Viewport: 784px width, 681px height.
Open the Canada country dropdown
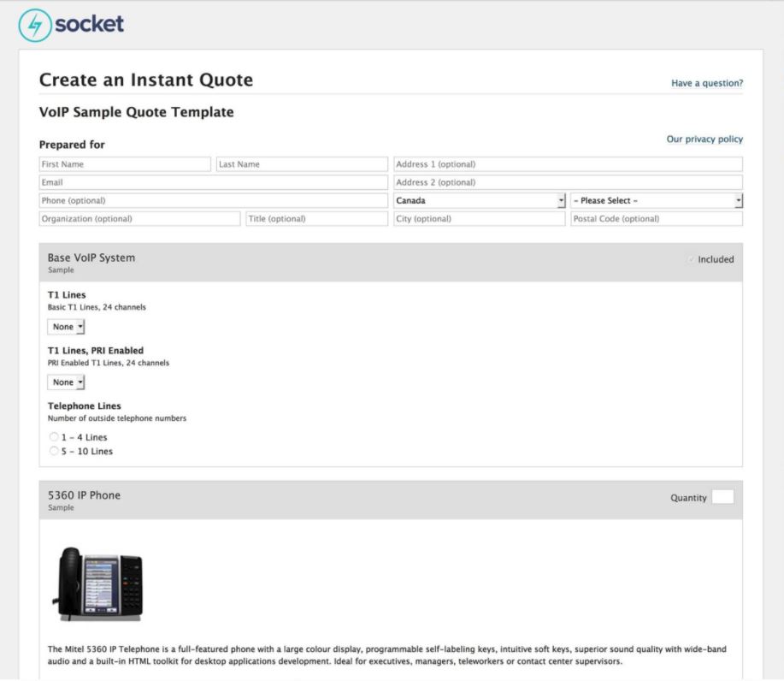[x=480, y=200]
